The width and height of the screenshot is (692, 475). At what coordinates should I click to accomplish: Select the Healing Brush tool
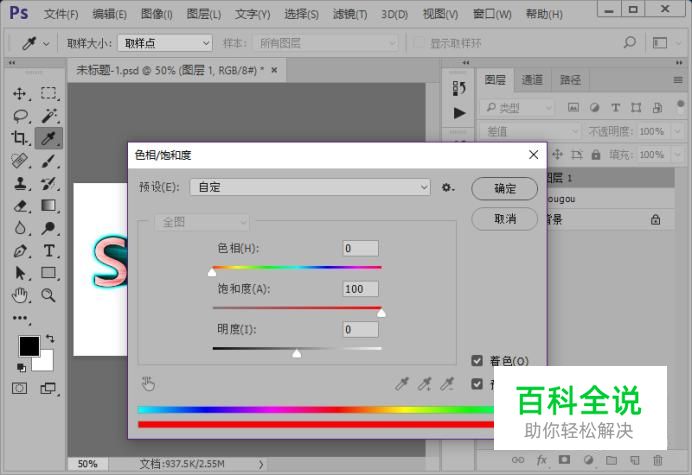(x=19, y=161)
